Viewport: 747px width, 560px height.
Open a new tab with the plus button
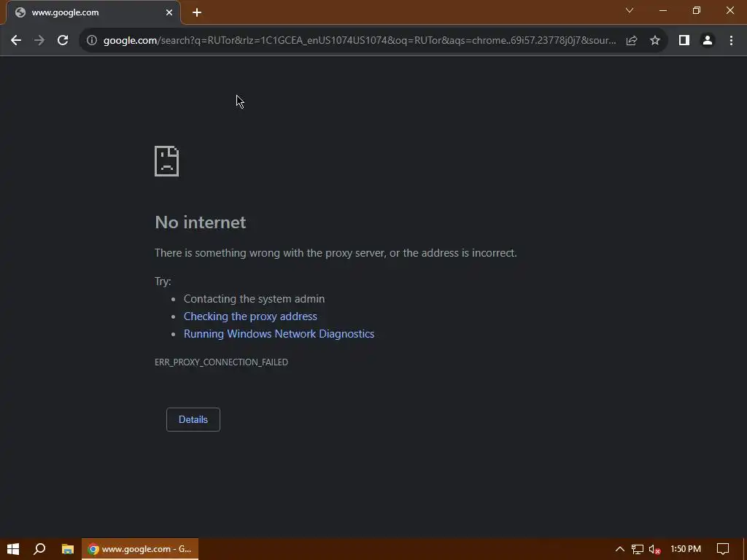coord(197,12)
